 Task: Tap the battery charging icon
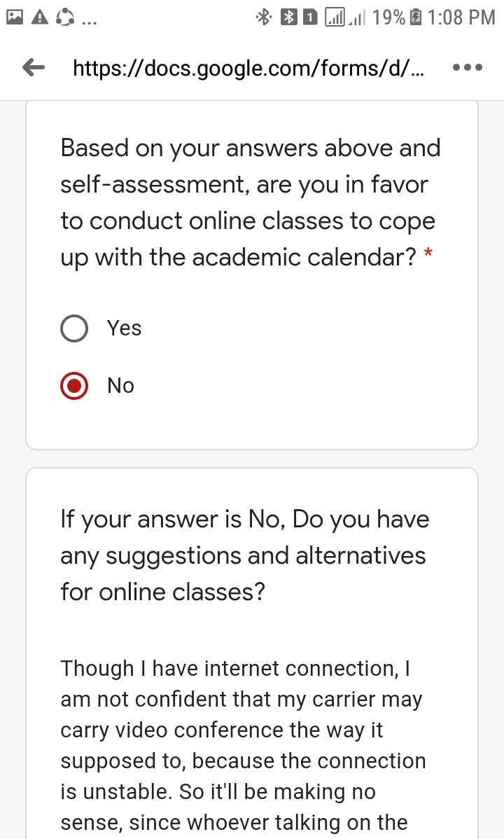click(415, 18)
